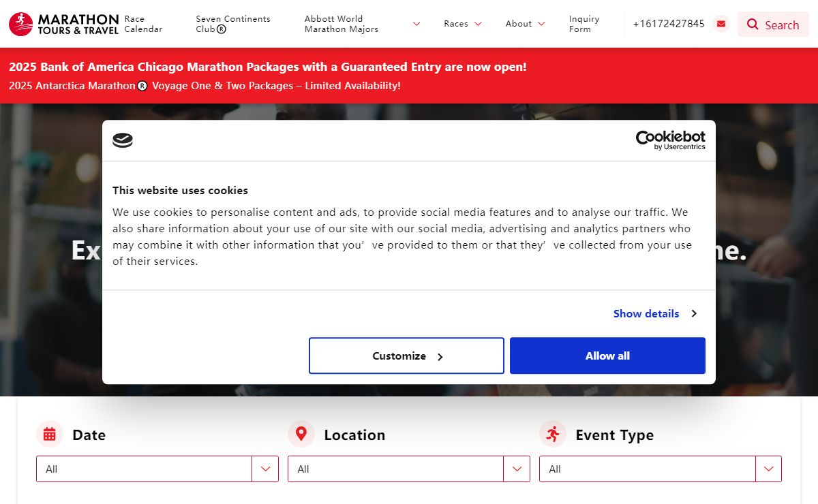Click the 'Date' filter label
The image size is (818, 504).
point(89,435)
